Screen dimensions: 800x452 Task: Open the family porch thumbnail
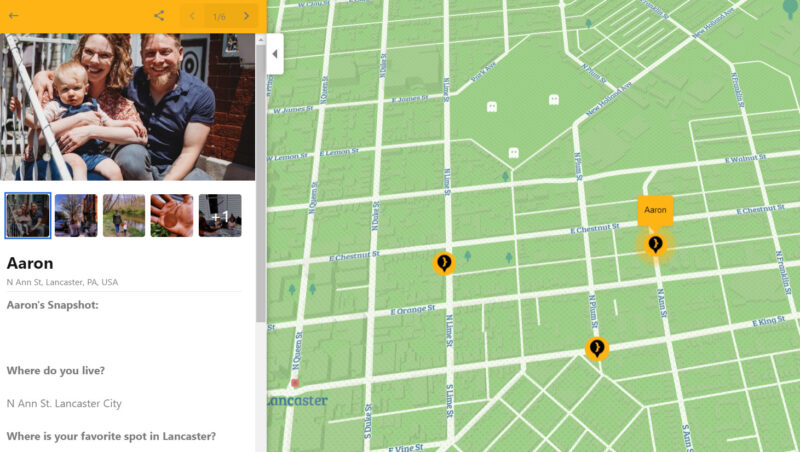point(28,215)
